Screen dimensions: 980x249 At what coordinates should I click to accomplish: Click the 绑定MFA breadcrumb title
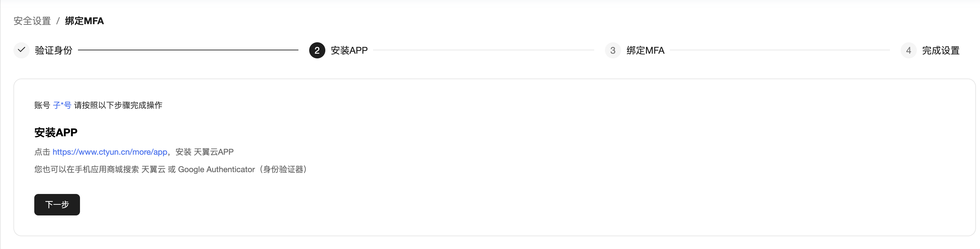(x=84, y=21)
